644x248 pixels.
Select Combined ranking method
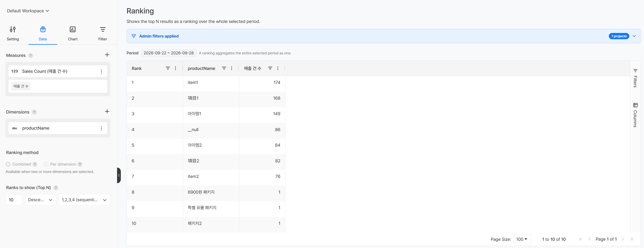click(8, 164)
